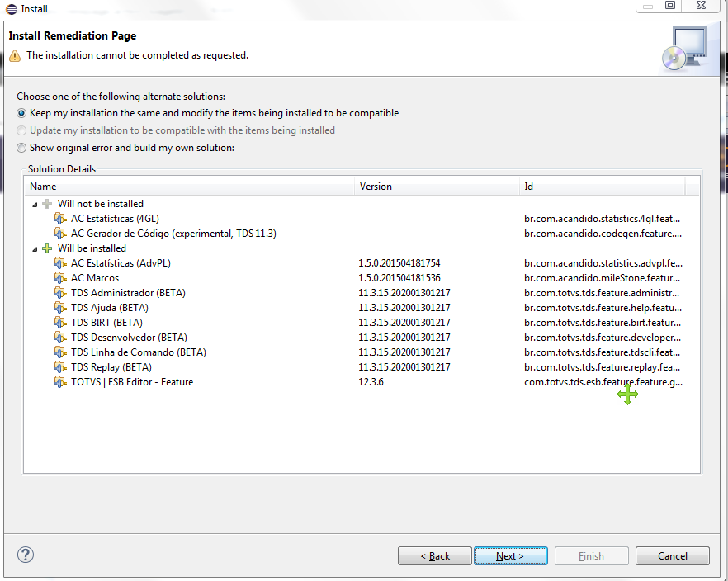Cancel the installation dialog
Viewport: 728px width, 581px height.
(672, 555)
